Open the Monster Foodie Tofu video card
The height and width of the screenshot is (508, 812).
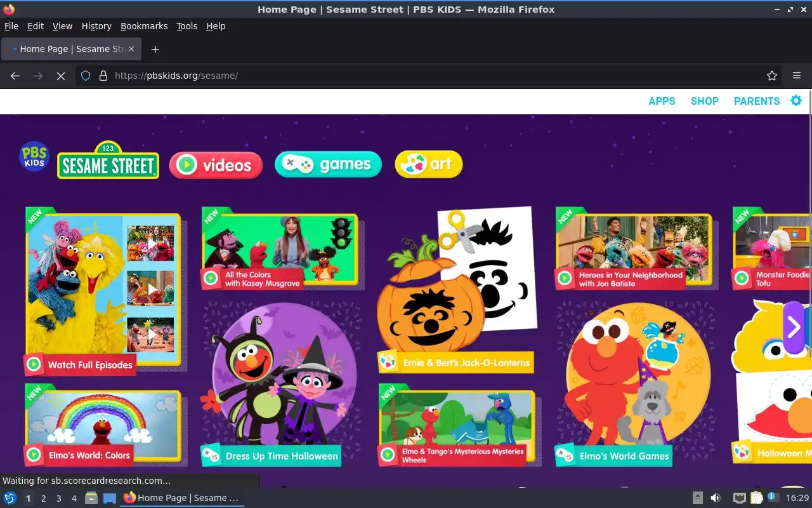pos(771,249)
